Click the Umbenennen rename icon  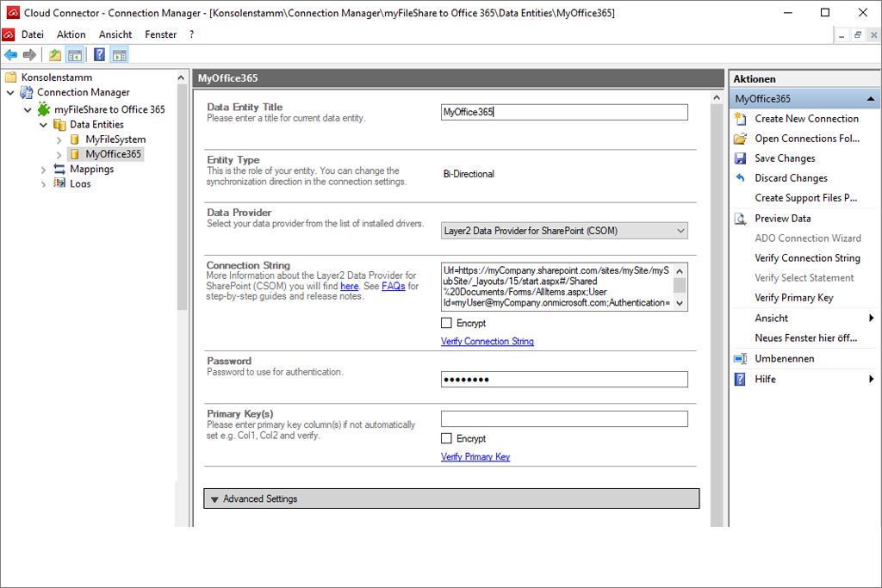[740, 359]
